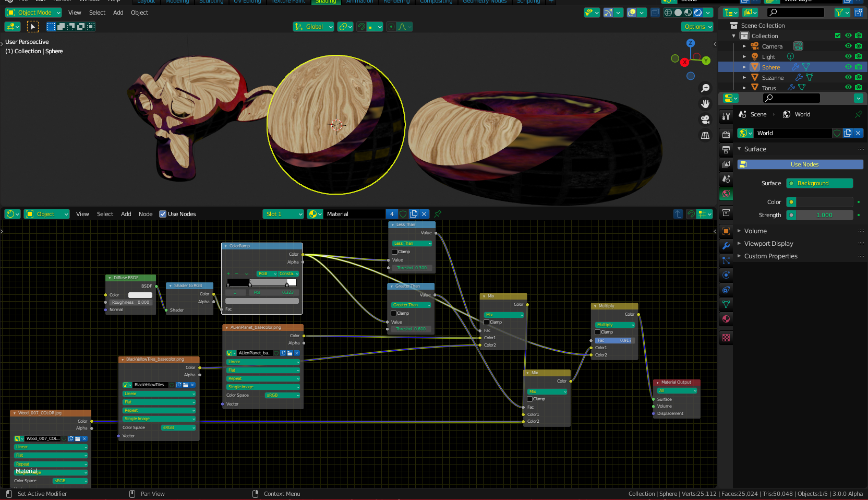The image size is (868, 500).
Task: Open Global transform orientation dropdown
Action: coord(314,27)
